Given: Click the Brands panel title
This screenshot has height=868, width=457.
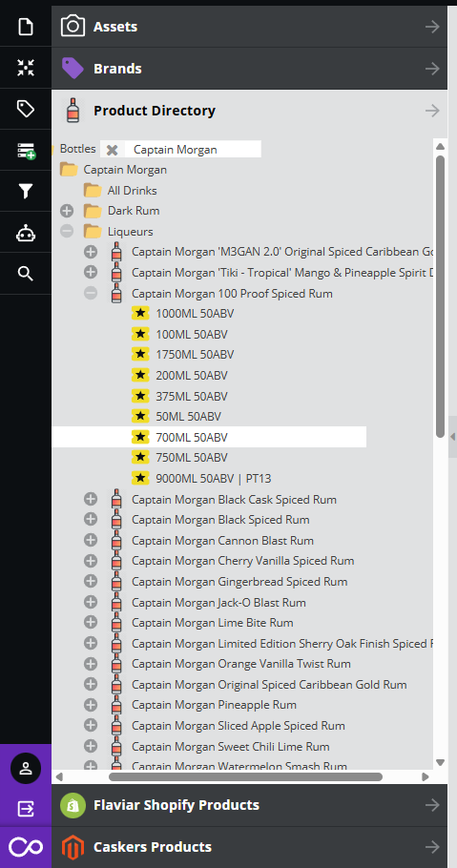Looking at the screenshot, I should [x=117, y=69].
